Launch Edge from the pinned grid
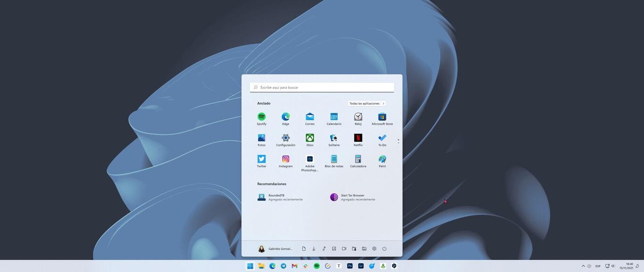 click(x=286, y=119)
